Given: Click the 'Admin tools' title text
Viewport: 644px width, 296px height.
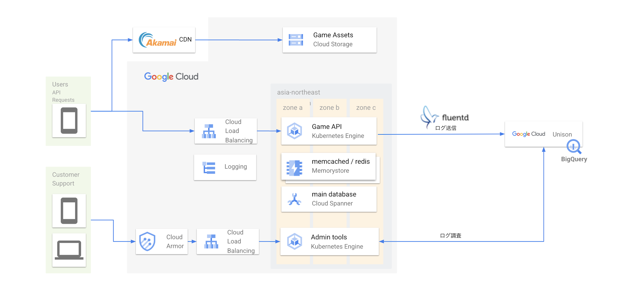Looking at the screenshot, I should tap(329, 237).
